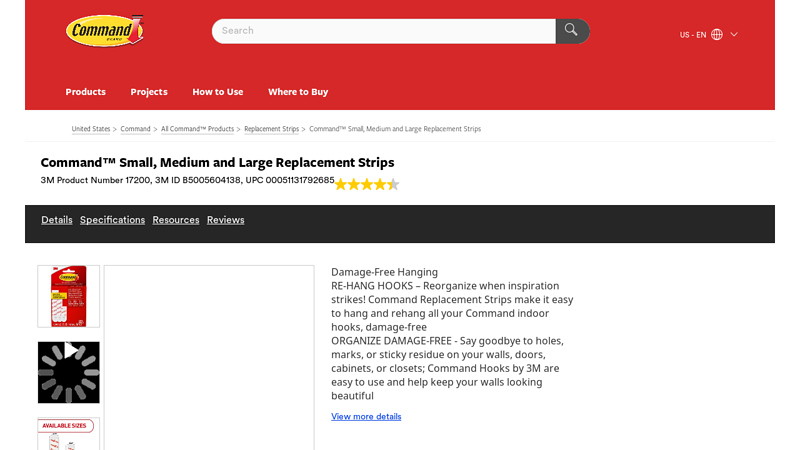Jump to the Resources section
Image resolution: width=800 pixels, height=450 pixels.
coord(176,220)
